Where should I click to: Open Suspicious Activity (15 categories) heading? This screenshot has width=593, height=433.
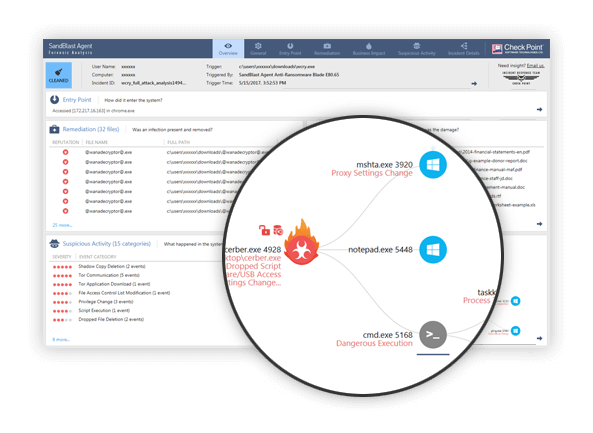tap(107, 244)
